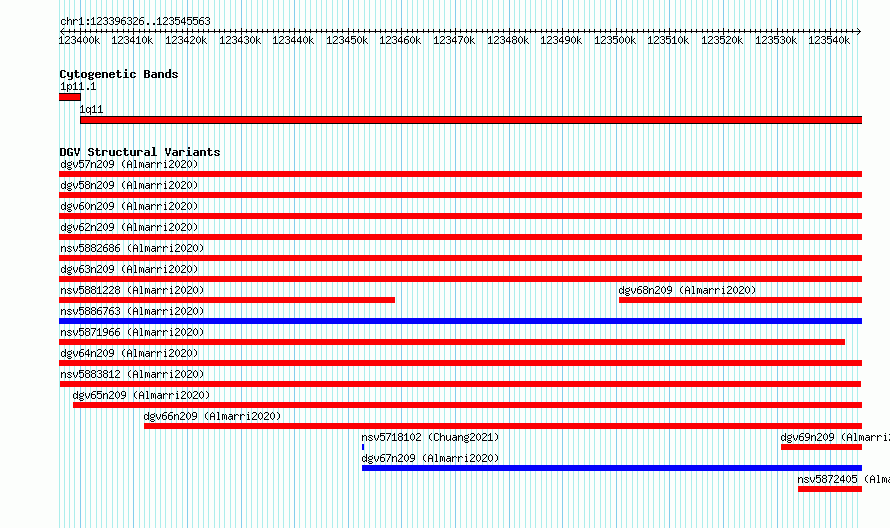Click the chr1:123396326..123545563 region label
Image resolution: width=890 pixels, height=528 pixels.
point(135,21)
